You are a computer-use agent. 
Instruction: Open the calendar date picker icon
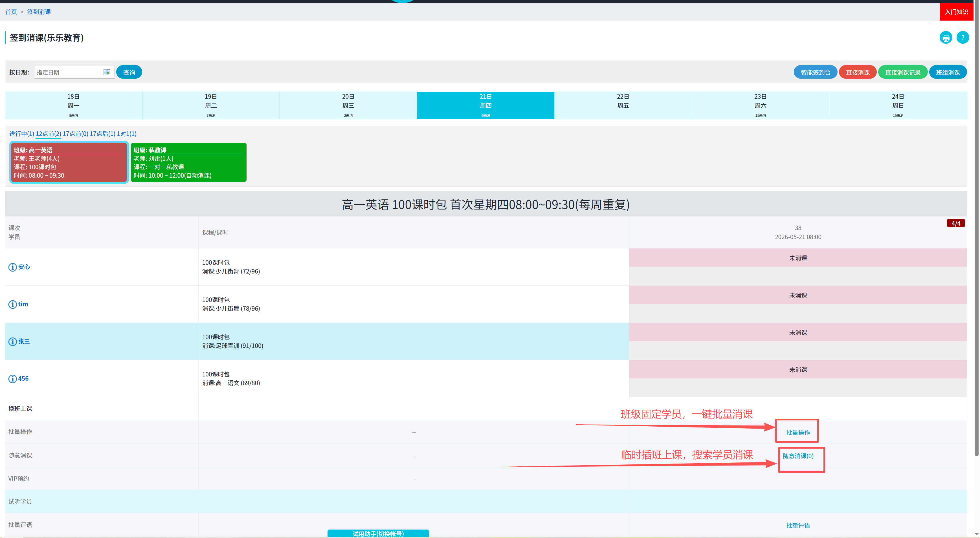coord(107,72)
